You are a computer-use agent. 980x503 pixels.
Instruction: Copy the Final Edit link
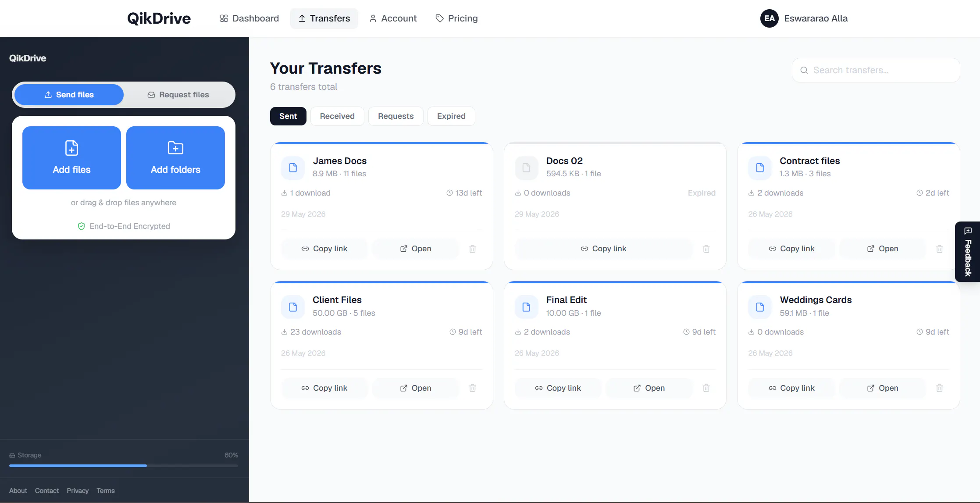coord(558,388)
